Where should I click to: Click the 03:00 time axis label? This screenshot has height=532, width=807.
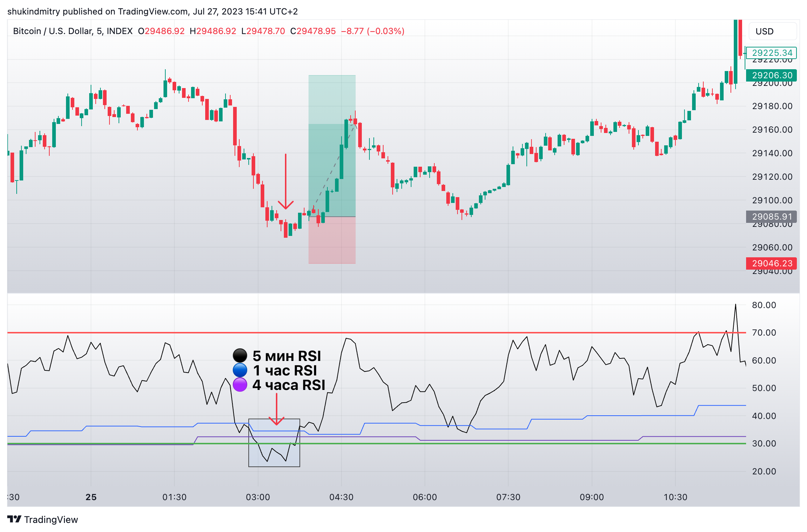click(258, 497)
